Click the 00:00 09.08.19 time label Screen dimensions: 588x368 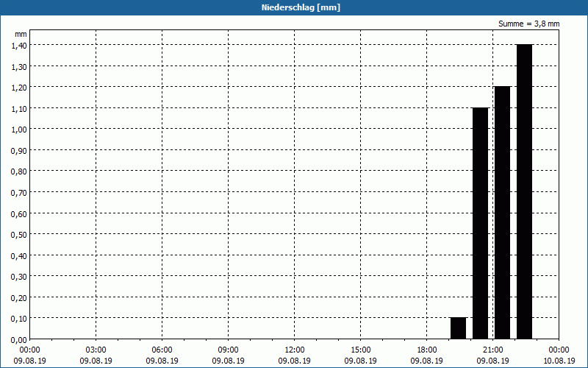click(x=29, y=355)
